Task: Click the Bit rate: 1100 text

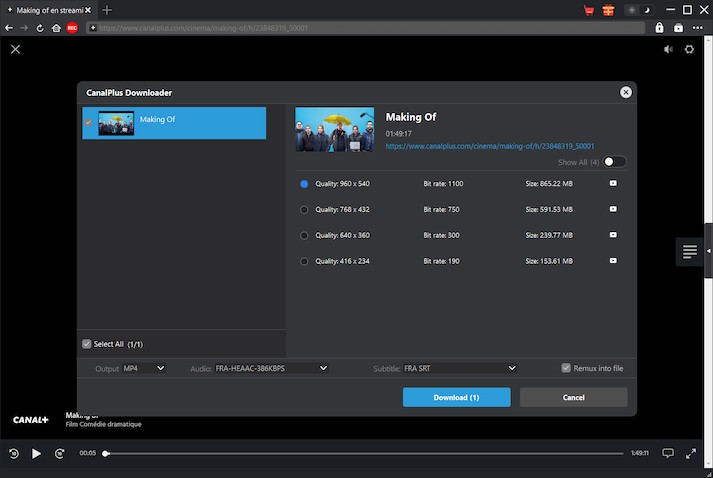Action: [443, 184]
